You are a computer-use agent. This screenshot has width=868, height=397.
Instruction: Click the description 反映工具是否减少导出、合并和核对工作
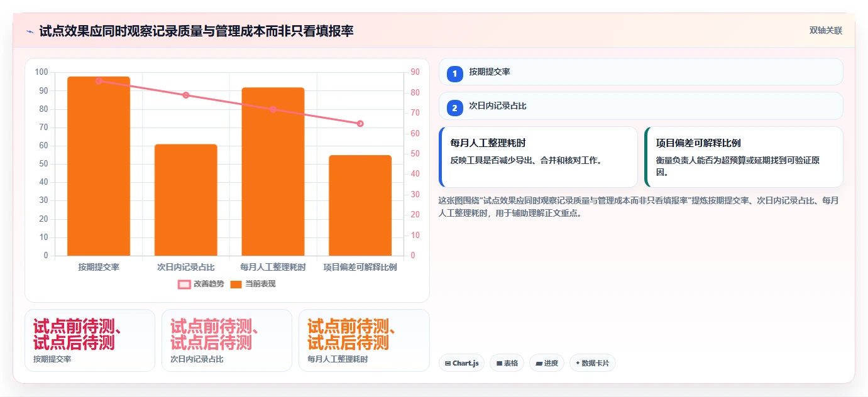coord(527,160)
